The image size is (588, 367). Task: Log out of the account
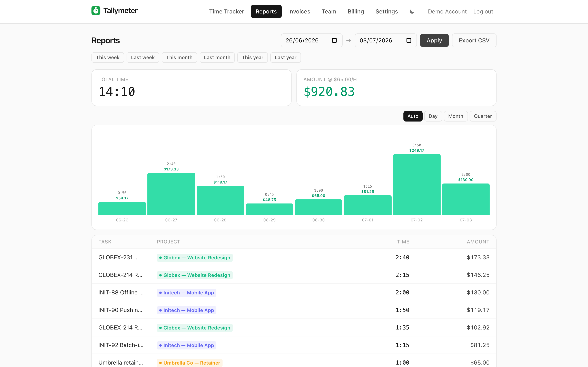pyautogui.click(x=483, y=11)
